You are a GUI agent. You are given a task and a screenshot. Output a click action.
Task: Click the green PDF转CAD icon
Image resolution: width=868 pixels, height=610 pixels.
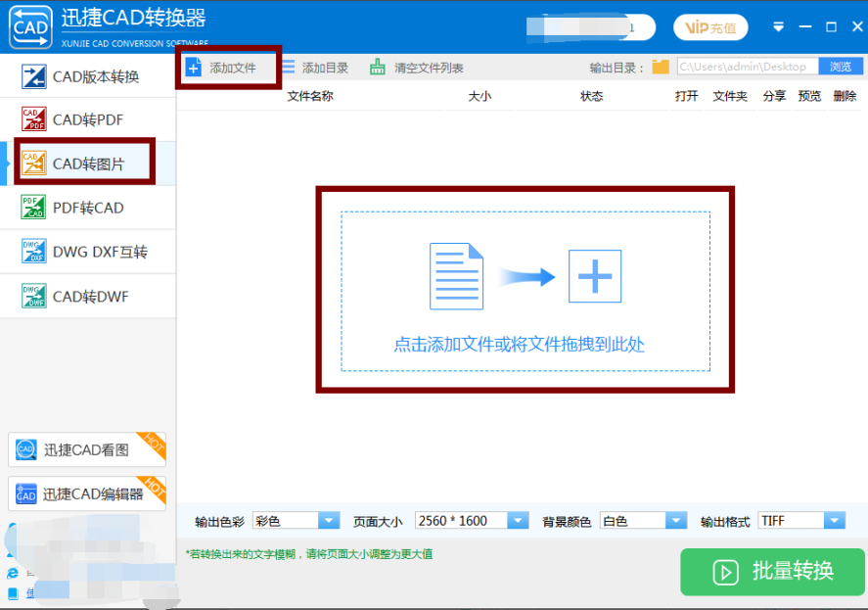[x=34, y=208]
